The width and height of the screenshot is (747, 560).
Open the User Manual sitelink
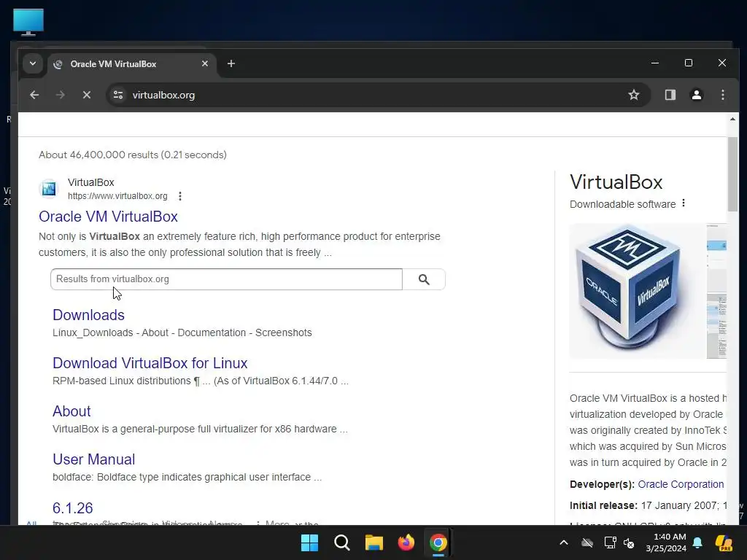tap(94, 459)
